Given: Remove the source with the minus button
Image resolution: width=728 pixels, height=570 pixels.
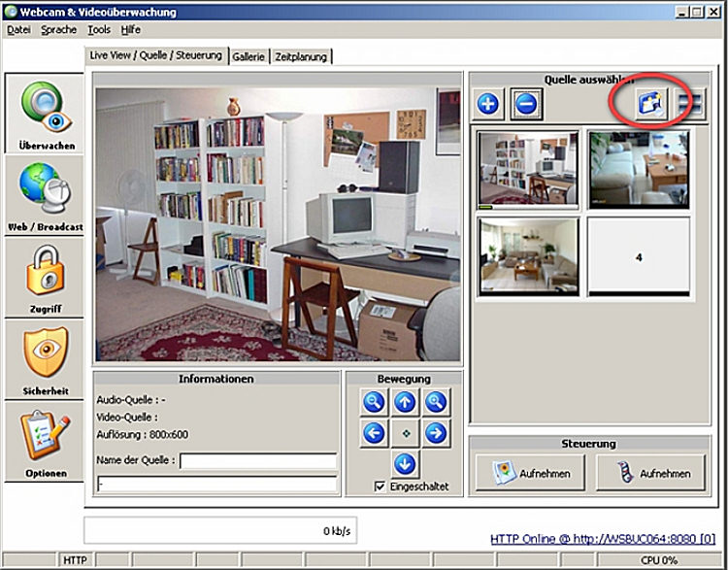Looking at the screenshot, I should point(526,104).
